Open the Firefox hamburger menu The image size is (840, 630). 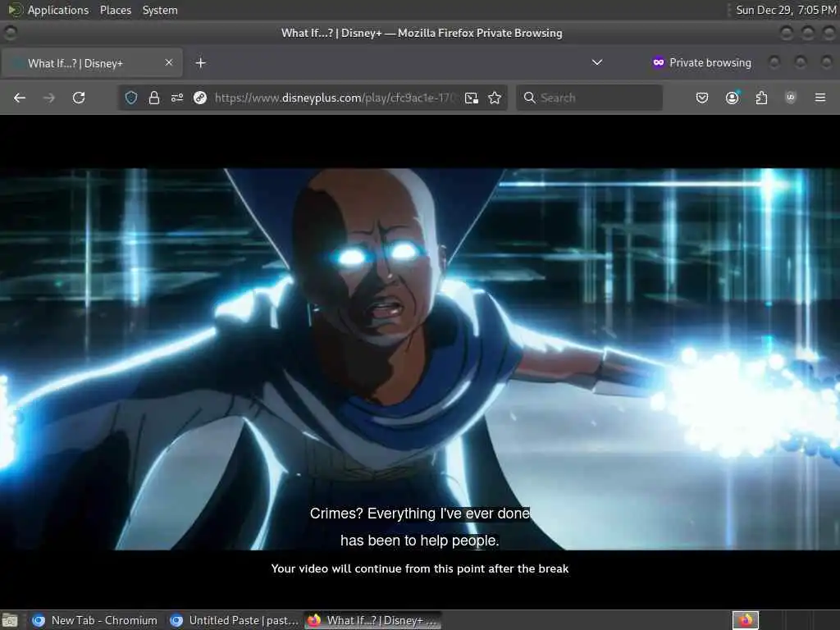[820, 98]
